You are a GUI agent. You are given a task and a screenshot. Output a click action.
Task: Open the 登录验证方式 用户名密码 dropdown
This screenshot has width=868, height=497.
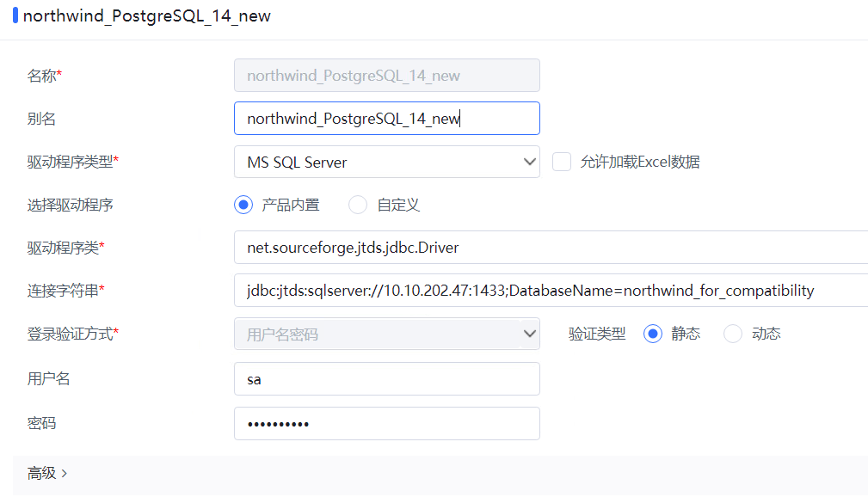coord(386,334)
